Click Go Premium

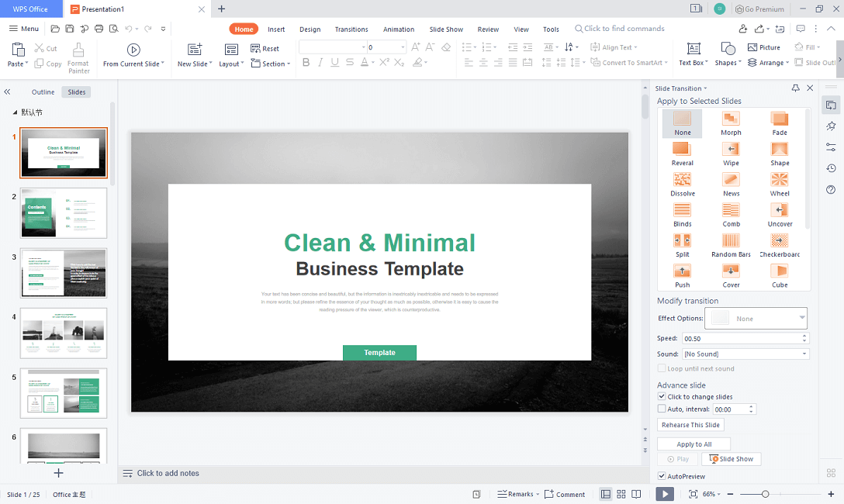coord(759,9)
